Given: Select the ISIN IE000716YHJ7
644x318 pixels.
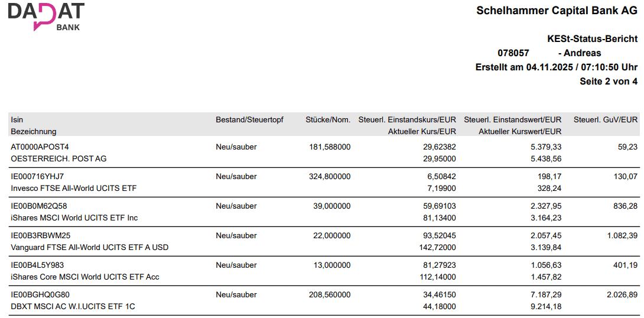Looking at the screenshot, I should click(38, 176).
